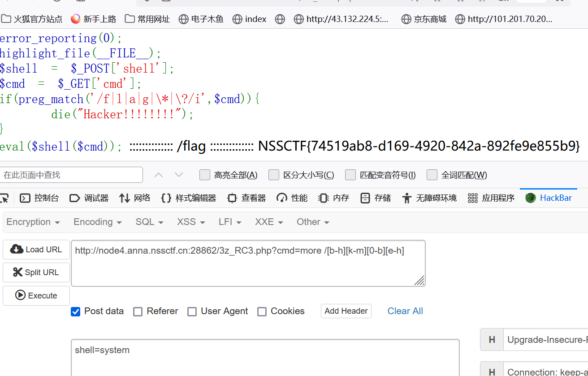588x376 pixels.
Task: Click the Connection: keep-alive header field
Action: point(546,370)
